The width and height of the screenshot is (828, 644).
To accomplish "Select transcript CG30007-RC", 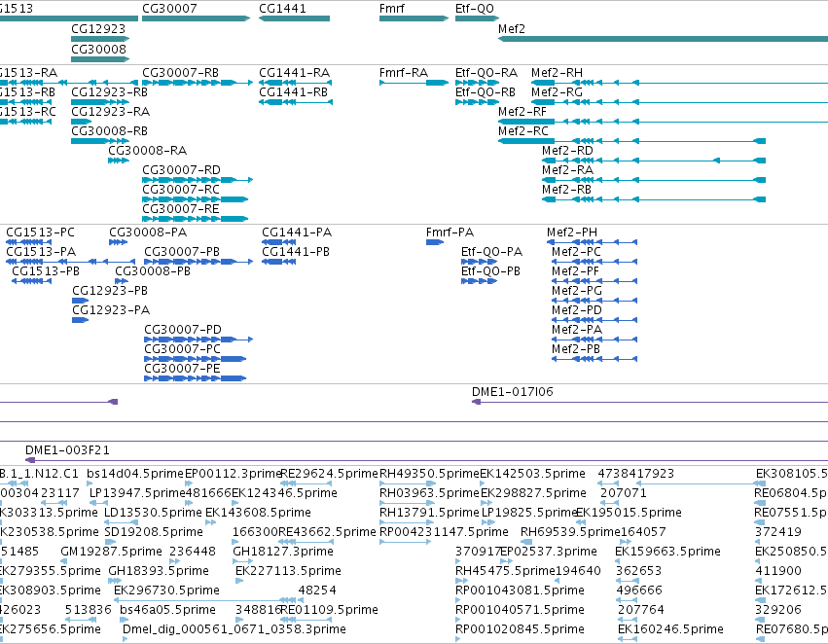I will click(181, 190).
